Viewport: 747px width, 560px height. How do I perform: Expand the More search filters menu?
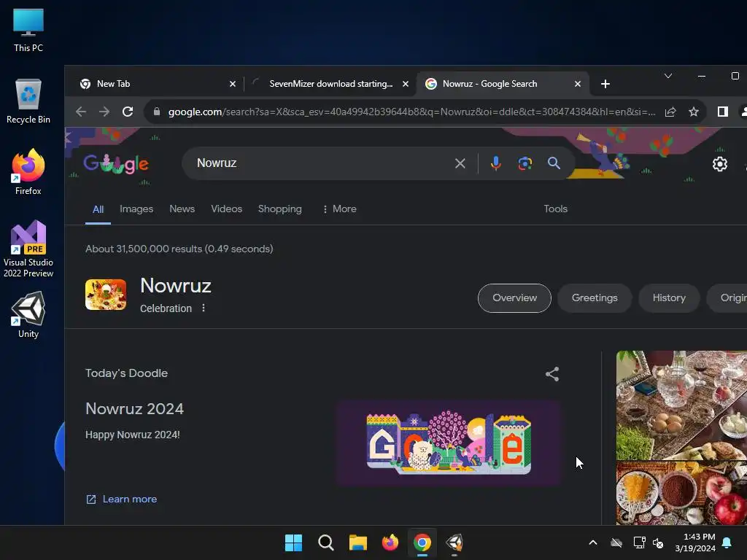pyautogui.click(x=339, y=209)
